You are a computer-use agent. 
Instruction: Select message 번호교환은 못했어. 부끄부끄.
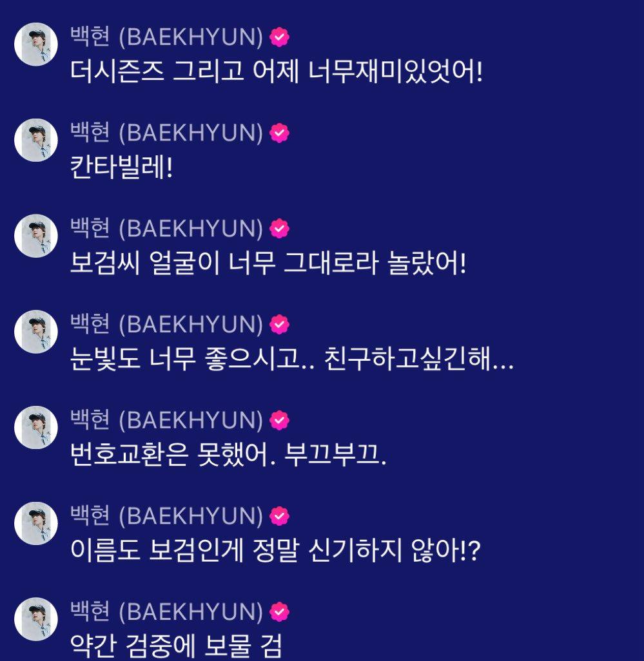[x=228, y=455]
